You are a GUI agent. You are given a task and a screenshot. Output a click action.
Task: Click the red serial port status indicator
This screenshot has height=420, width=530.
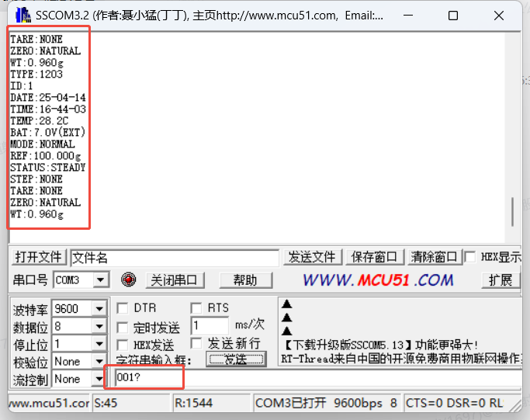(x=129, y=279)
